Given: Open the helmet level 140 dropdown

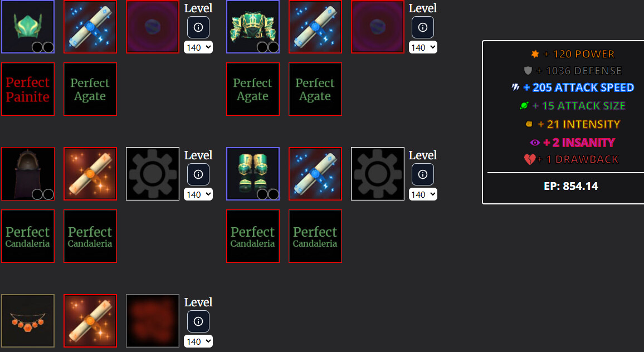Looking at the screenshot, I should click(198, 47).
